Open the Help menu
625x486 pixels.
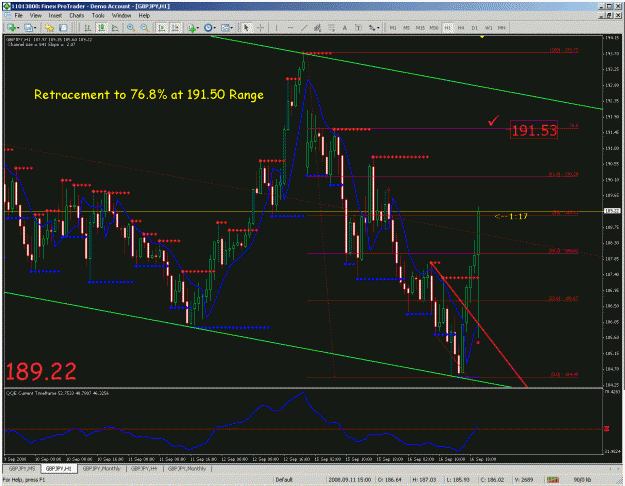coord(144,16)
